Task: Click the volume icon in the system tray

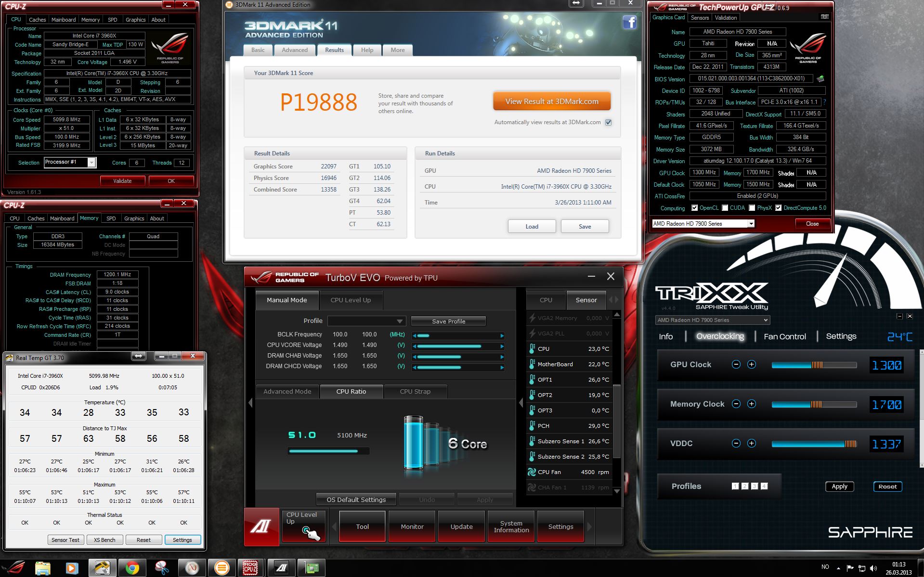Action: tap(873, 568)
